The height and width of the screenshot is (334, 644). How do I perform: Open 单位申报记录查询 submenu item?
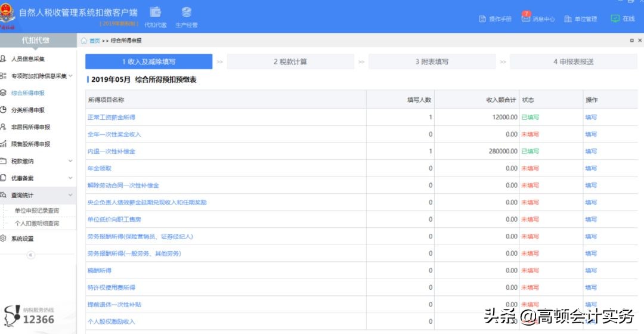tap(37, 211)
